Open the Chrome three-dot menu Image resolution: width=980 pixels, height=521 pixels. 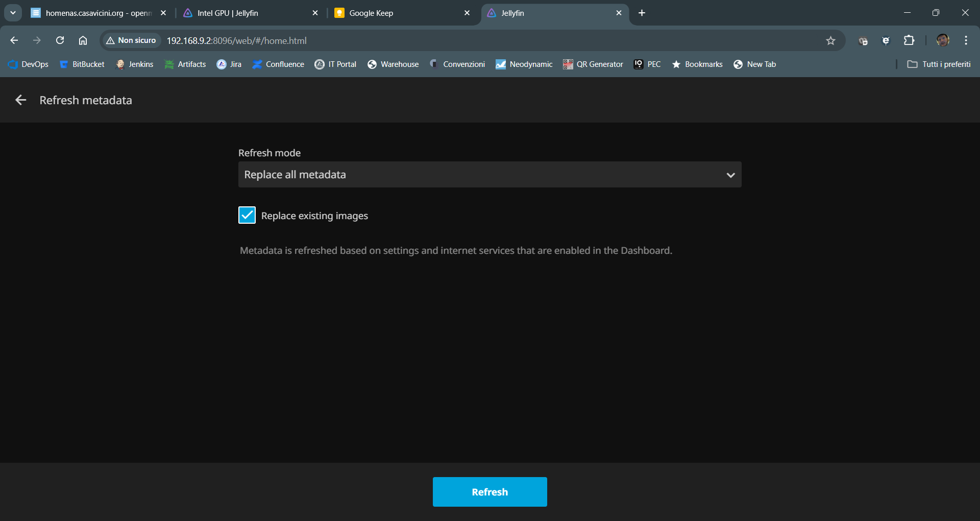click(966, 40)
